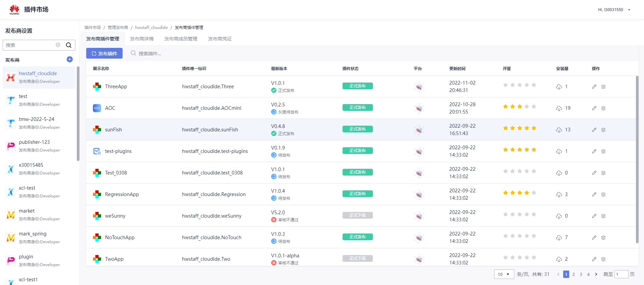Screen dimensions: 644x285
Task: Switch to the 发布商详情 tab
Action: [142, 39]
